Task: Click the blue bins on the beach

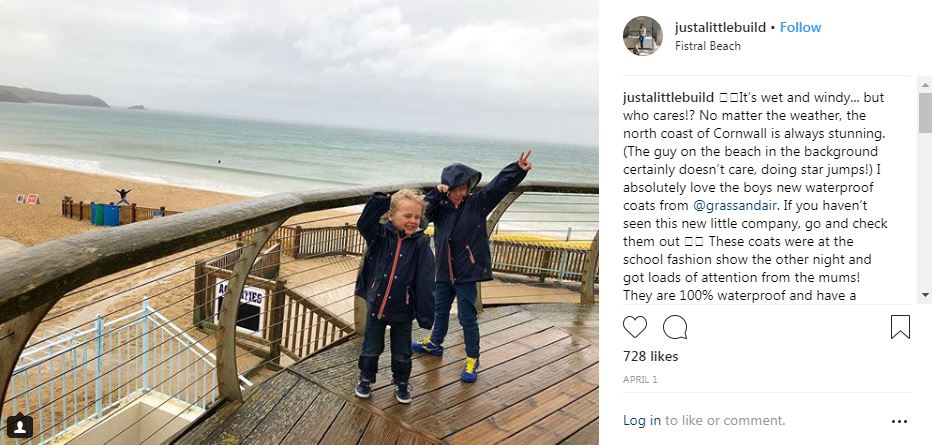Action: click(x=106, y=214)
